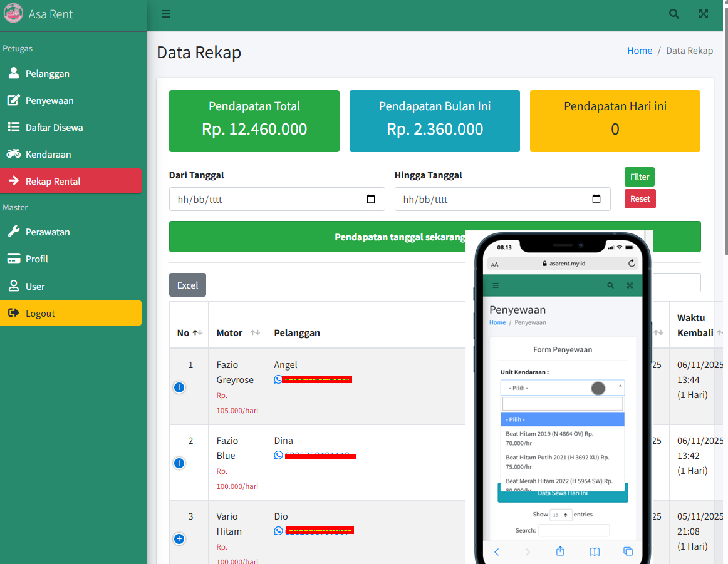Image resolution: width=728 pixels, height=564 pixels.
Task: Click the green Filter button
Action: [639, 177]
